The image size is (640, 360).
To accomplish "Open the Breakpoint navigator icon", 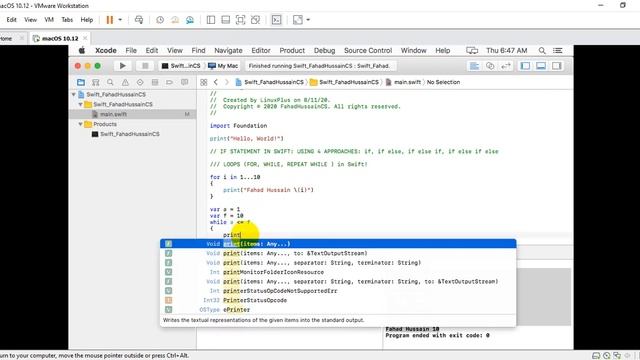I will click(169, 82).
